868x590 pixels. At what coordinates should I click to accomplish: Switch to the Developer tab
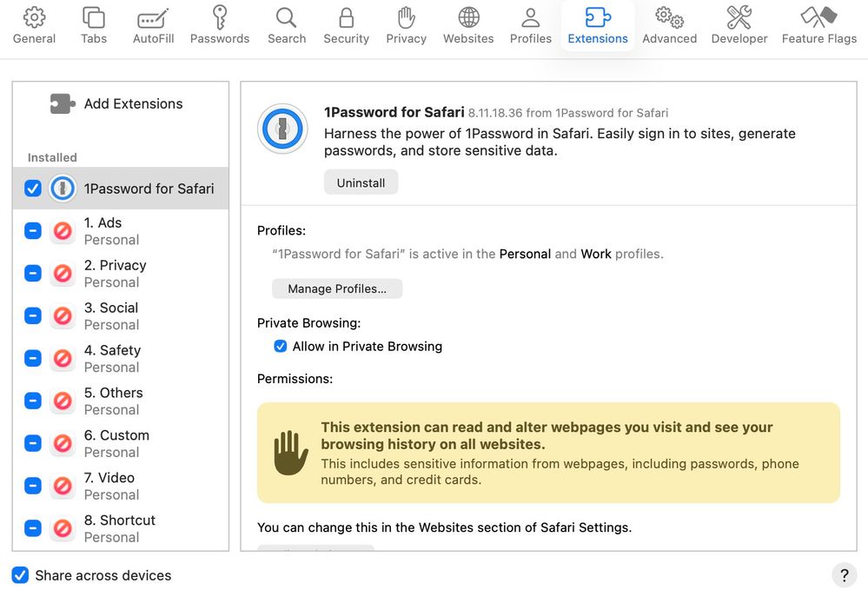point(739,17)
